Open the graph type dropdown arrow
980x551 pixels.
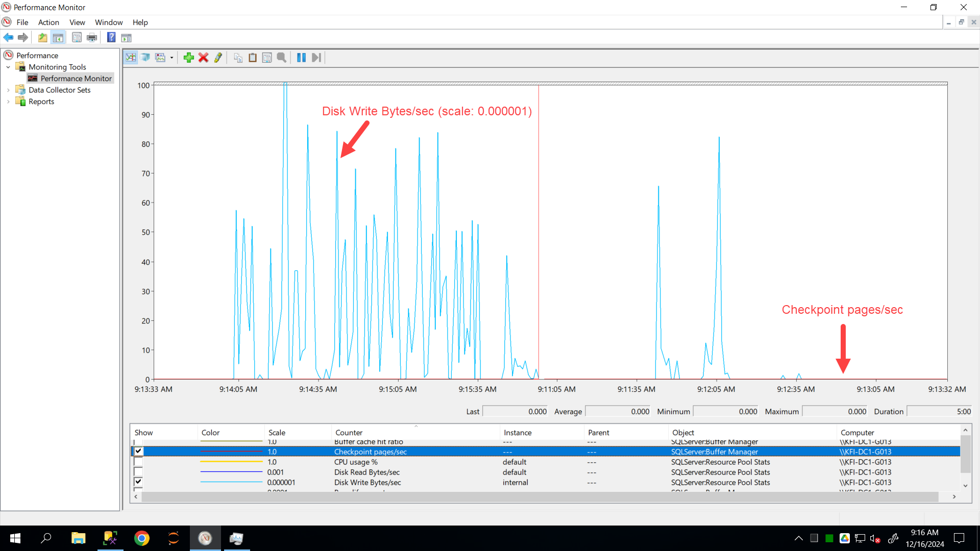(171, 57)
